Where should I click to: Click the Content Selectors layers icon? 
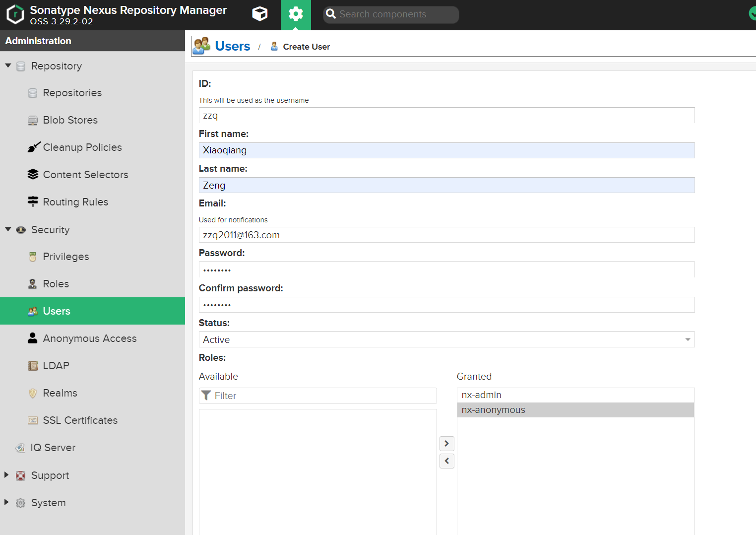[33, 174]
